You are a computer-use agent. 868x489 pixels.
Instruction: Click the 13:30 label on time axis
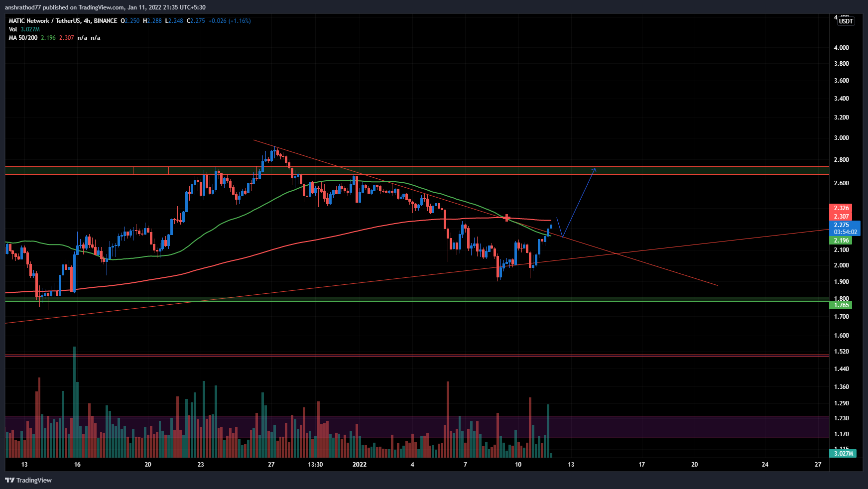click(x=315, y=465)
